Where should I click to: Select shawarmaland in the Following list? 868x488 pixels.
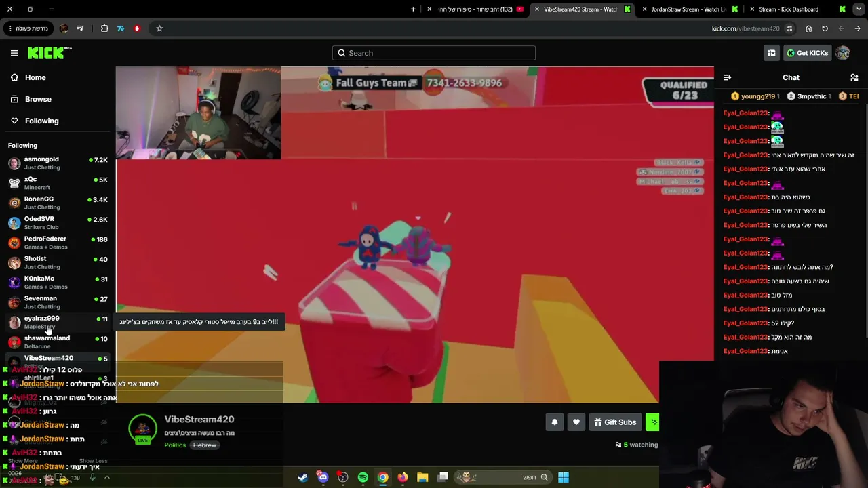click(x=58, y=342)
